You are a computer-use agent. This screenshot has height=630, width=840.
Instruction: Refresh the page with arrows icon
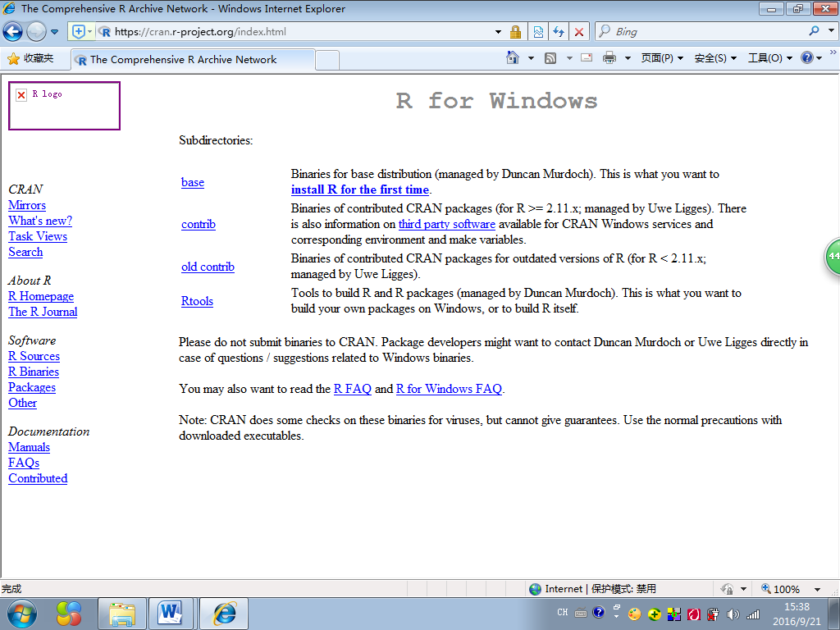pos(559,32)
